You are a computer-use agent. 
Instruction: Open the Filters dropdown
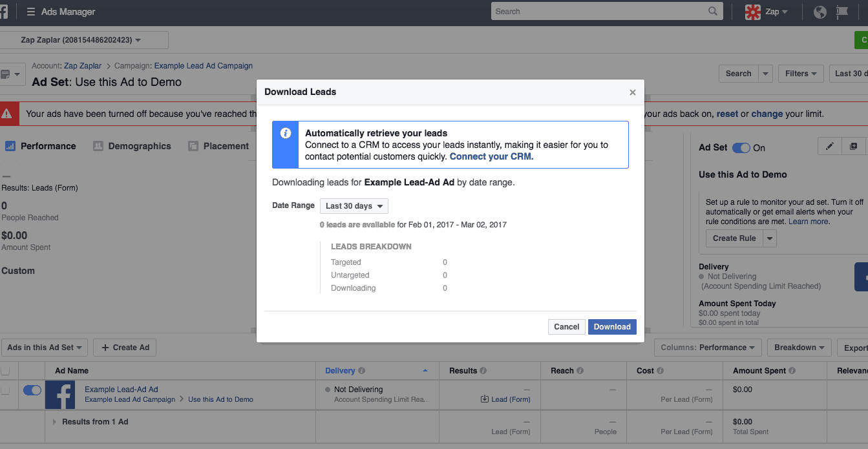tap(801, 74)
